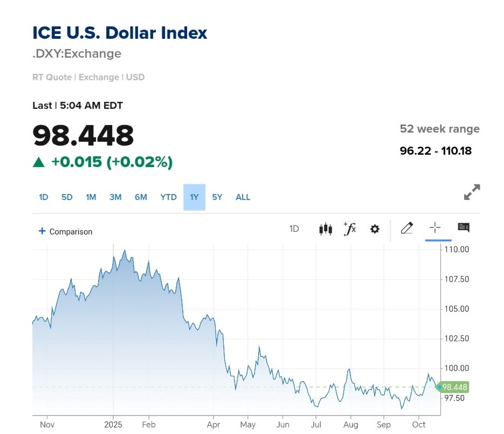Toggle the crosshair cursor tool
Image resolution: width=504 pixels, height=434 pixels.
(435, 228)
